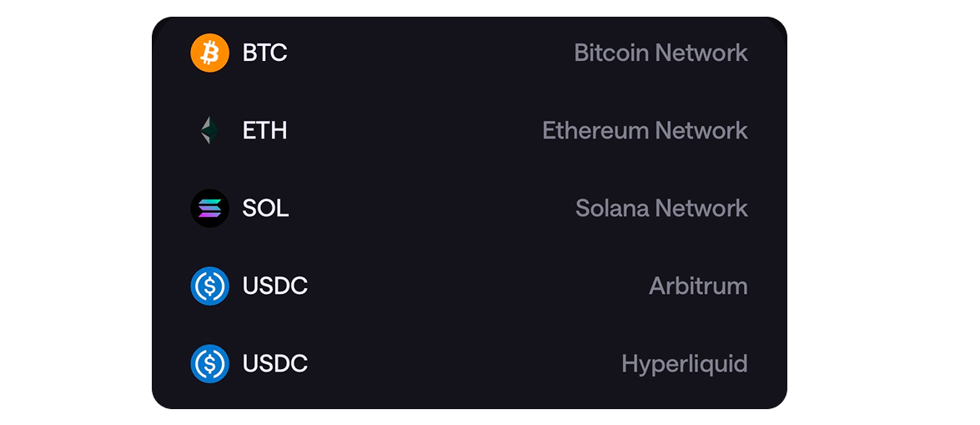
Task: Click the Bitcoin Network text
Action: pyautogui.click(x=661, y=53)
